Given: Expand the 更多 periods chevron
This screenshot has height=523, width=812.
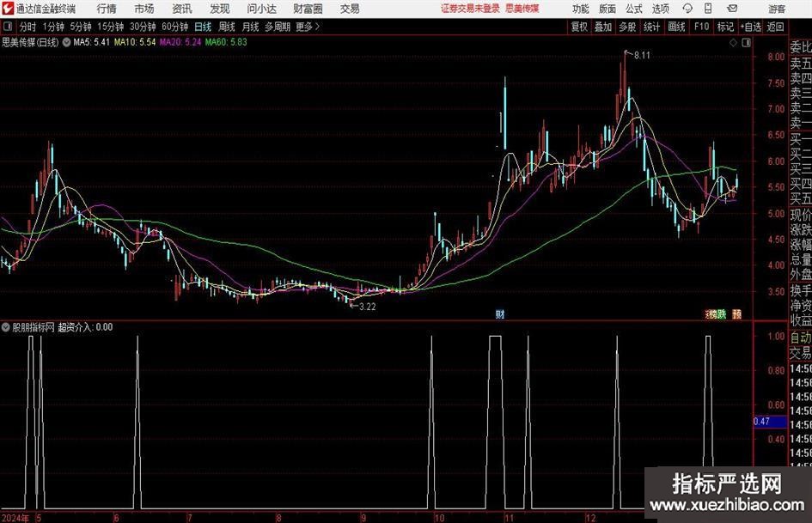Looking at the screenshot, I should (308, 27).
